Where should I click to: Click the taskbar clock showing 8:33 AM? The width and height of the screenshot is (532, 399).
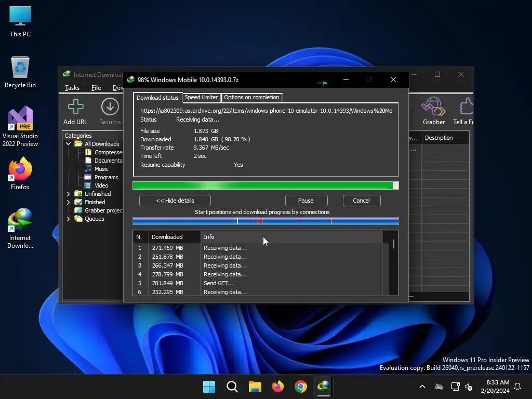(x=495, y=387)
